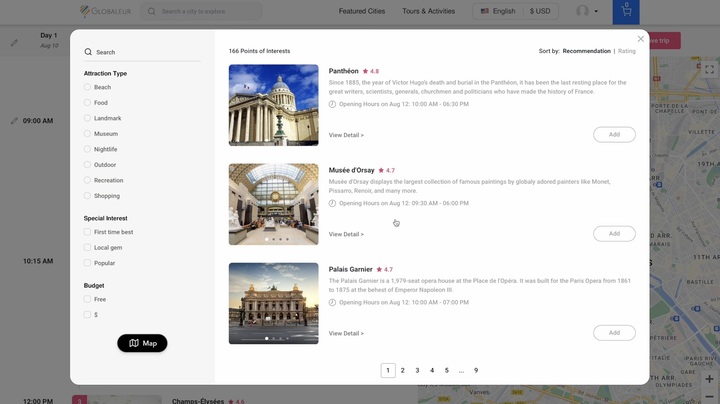The width and height of the screenshot is (720, 404).
Task: Click the Globaleur logo
Action: coord(104,11)
